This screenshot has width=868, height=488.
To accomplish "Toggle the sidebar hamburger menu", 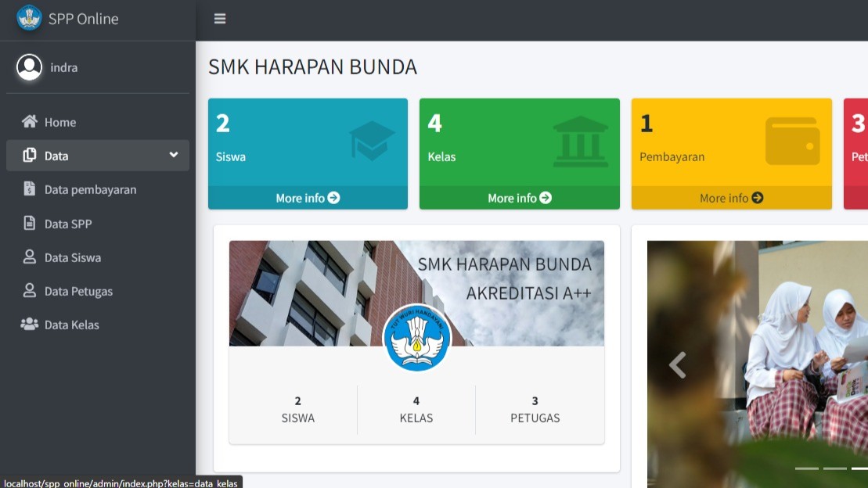I will 220,19.
